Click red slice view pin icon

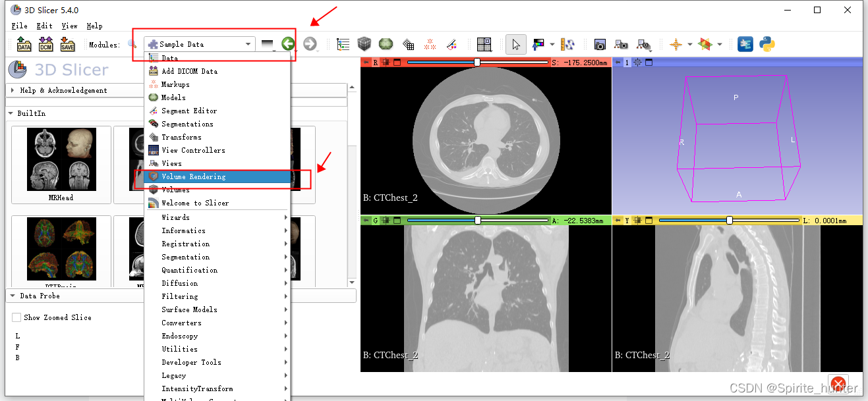[x=366, y=63]
